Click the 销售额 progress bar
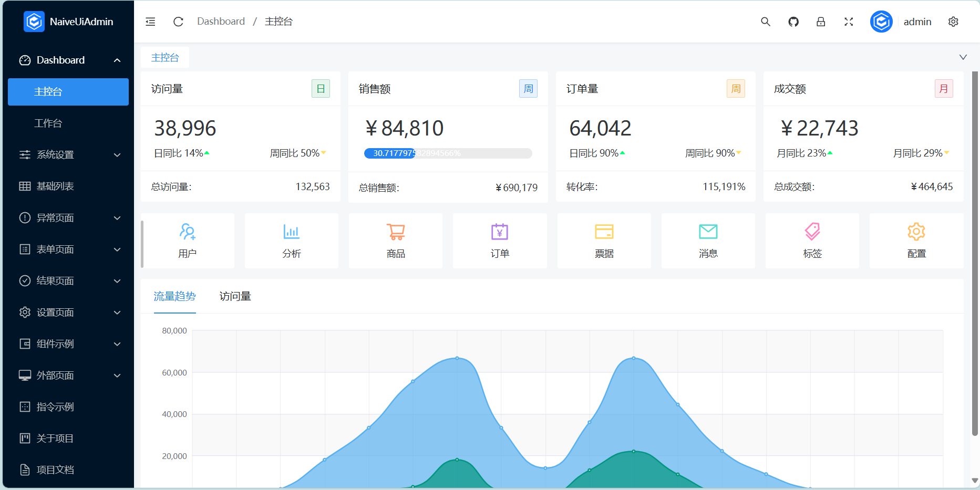Image resolution: width=980 pixels, height=490 pixels. click(x=448, y=153)
